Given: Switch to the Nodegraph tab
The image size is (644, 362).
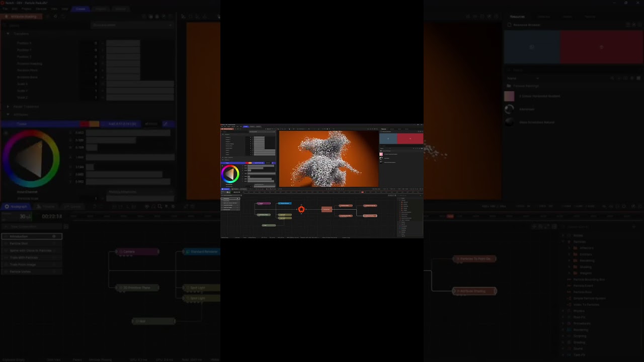Looking at the screenshot, I should (16, 207).
